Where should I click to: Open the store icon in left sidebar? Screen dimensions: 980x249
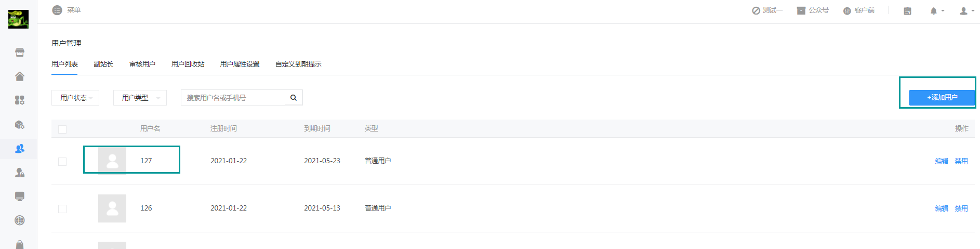[20, 53]
